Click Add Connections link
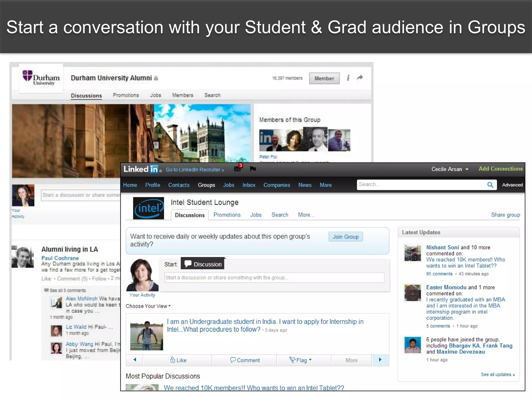The image size is (532, 399). pyautogui.click(x=501, y=169)
